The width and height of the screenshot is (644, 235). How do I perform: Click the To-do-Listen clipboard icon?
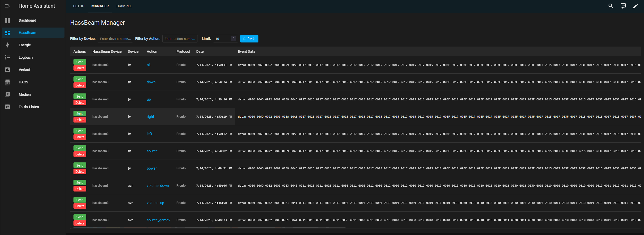coord(7,107)
